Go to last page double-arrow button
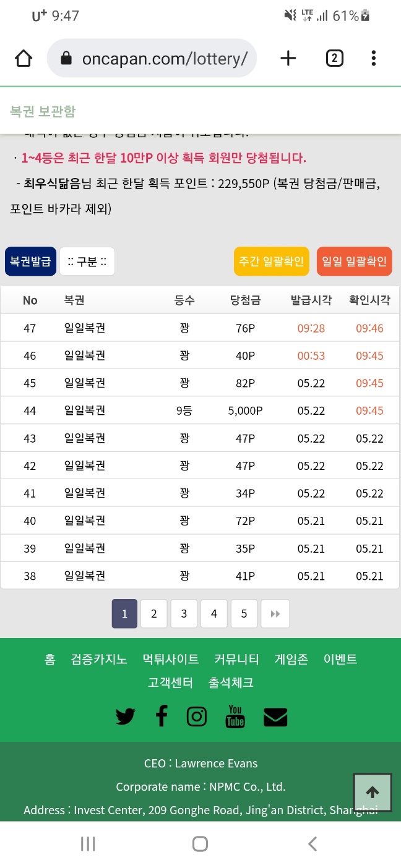Screen dimensions: 401x868 click(275, 614)
